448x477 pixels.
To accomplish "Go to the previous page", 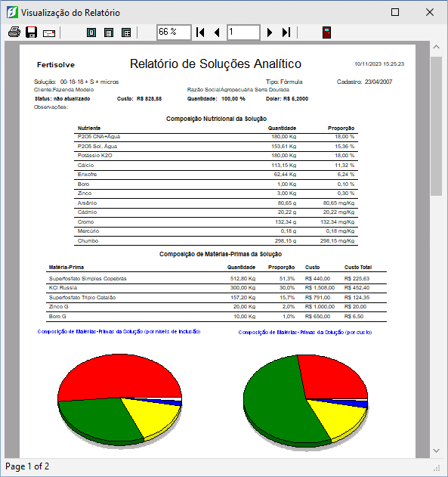I will point(217,32).
